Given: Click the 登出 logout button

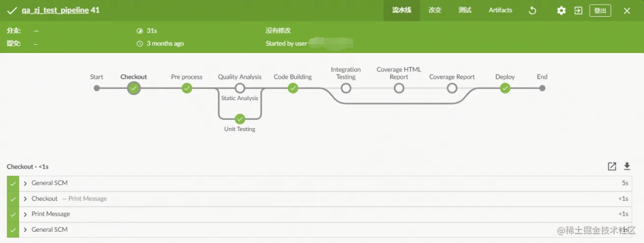Looking at the screenshot, I should (600, 11).
